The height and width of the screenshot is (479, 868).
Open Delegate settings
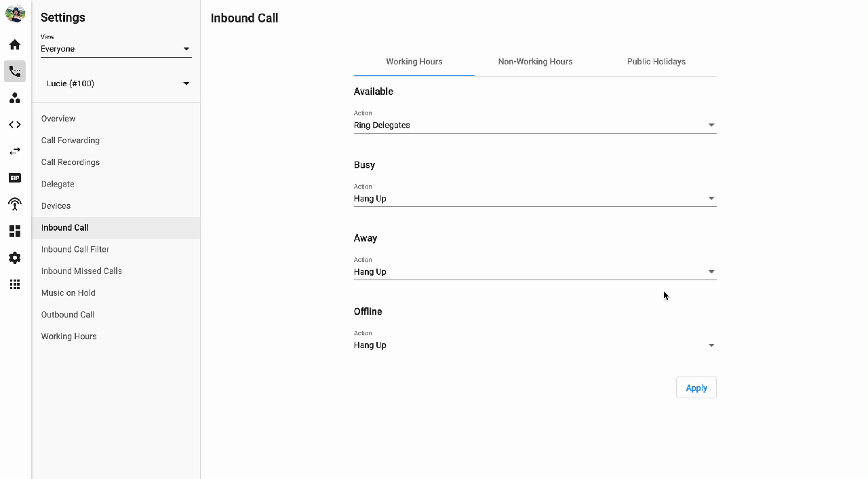(x=116, y=184)
